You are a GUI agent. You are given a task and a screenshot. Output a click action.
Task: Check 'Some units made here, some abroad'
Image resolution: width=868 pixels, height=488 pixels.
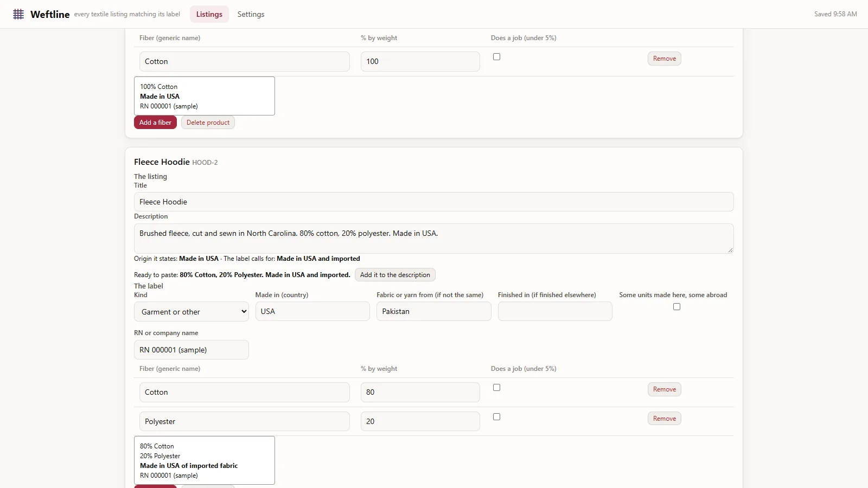(x=676, y=307)
